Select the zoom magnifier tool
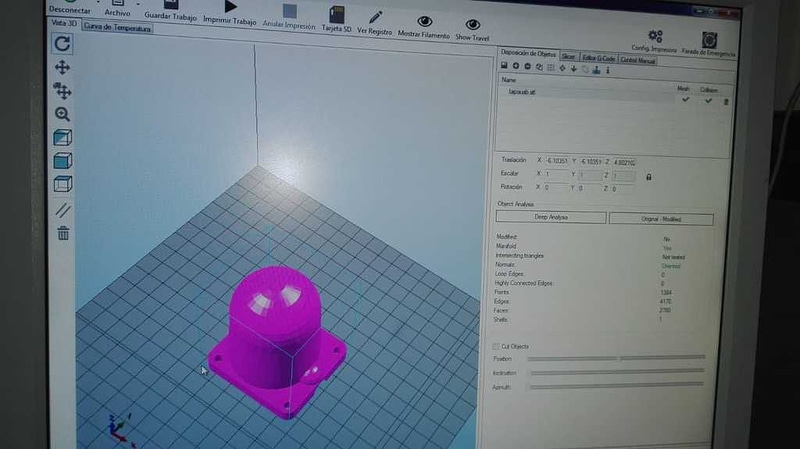Screen dimensions: 800x449 coord(62,114)
